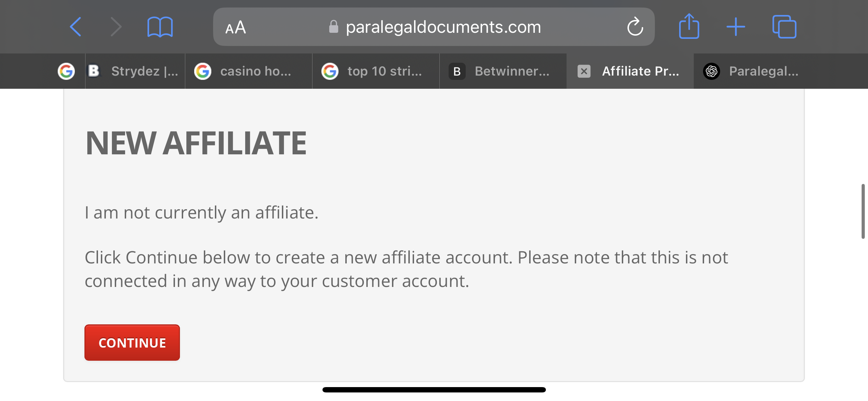The image size is (868, 401).
Task: Add a new tab with the plus icon
Action: 736,27
